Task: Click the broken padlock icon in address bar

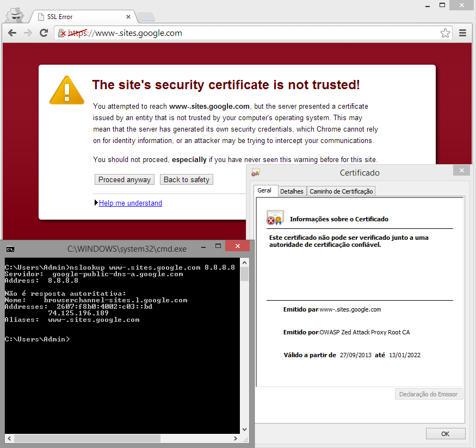Action: 62,33
